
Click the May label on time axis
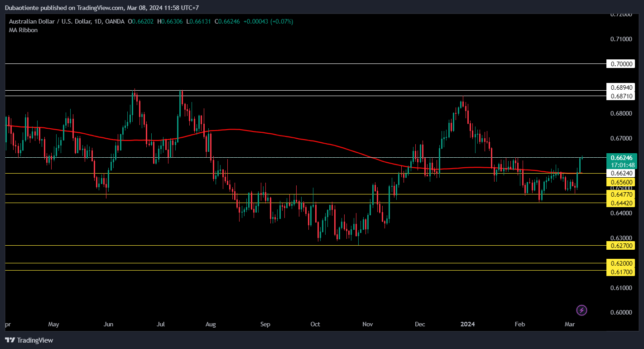(x=53, y=325)
